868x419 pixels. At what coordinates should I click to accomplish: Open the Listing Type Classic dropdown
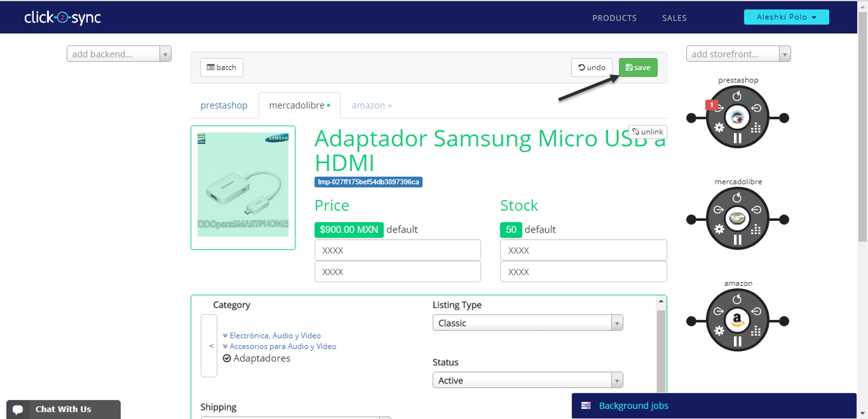pyautogui.click(x=528, y=323)
